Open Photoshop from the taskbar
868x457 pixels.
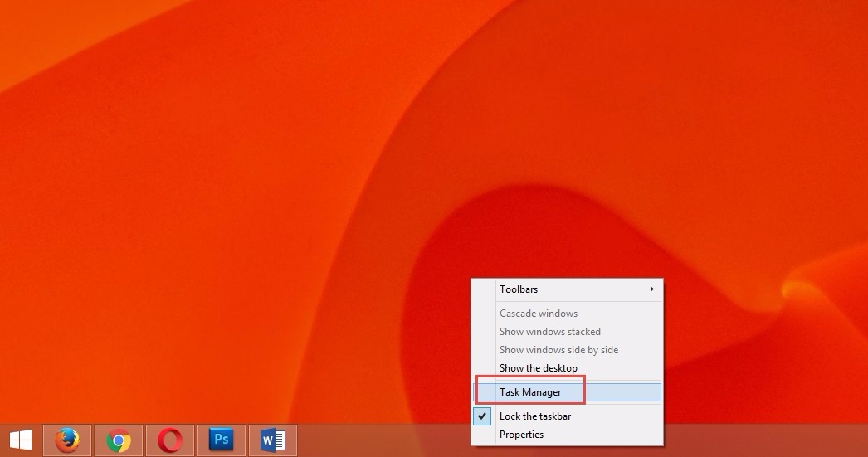click(221, 440)
